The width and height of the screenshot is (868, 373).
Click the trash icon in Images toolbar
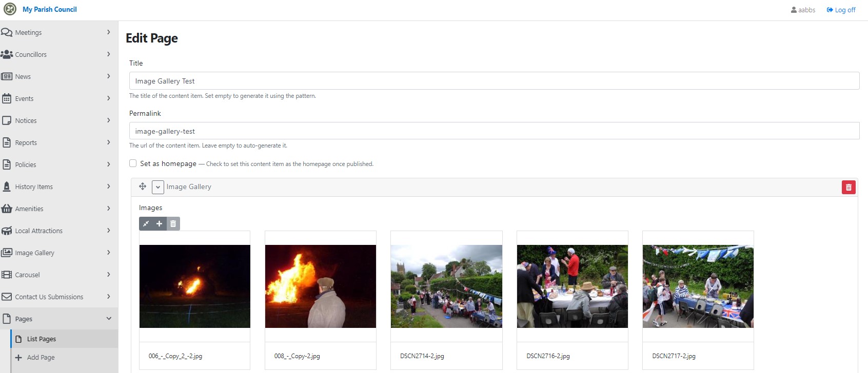coord(173,224)
